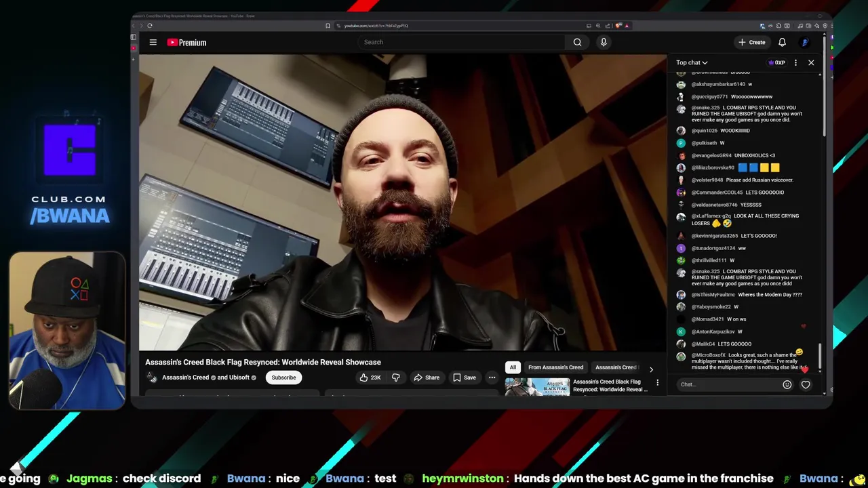Screen dimensions: 868x488
Task: Select the From Assassin's Creed chip
Action: (x=555, y=367)
